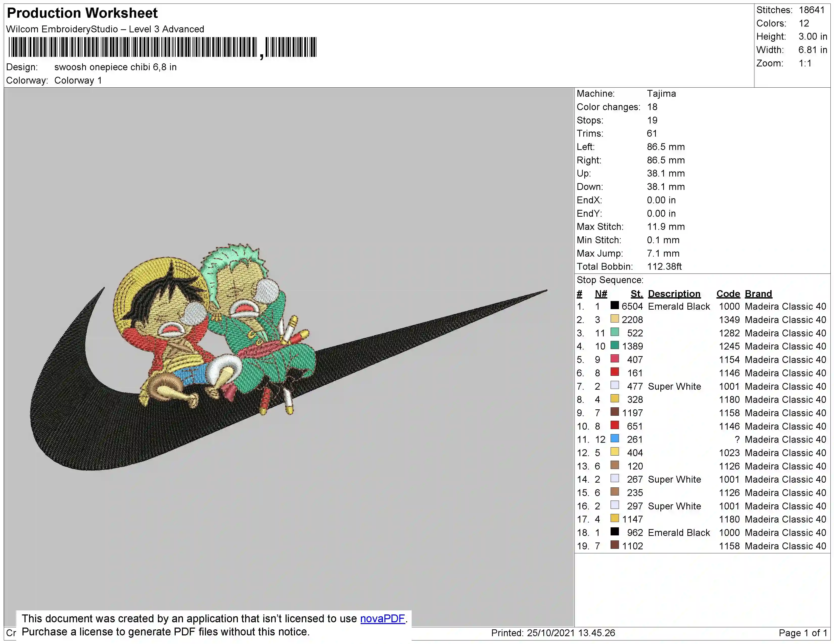Click the Zoom value 1:1
Screen dimensions: 834x644
(805, 63)
